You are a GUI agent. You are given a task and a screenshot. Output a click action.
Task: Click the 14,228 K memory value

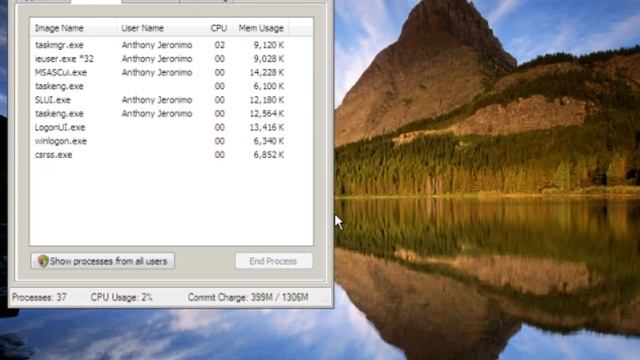click(x=267, y=73)
